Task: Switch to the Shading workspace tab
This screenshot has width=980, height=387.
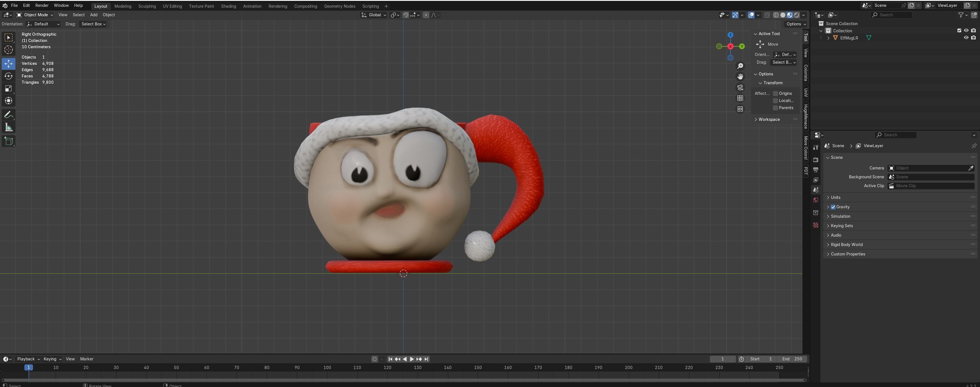Action: (228, 6)
